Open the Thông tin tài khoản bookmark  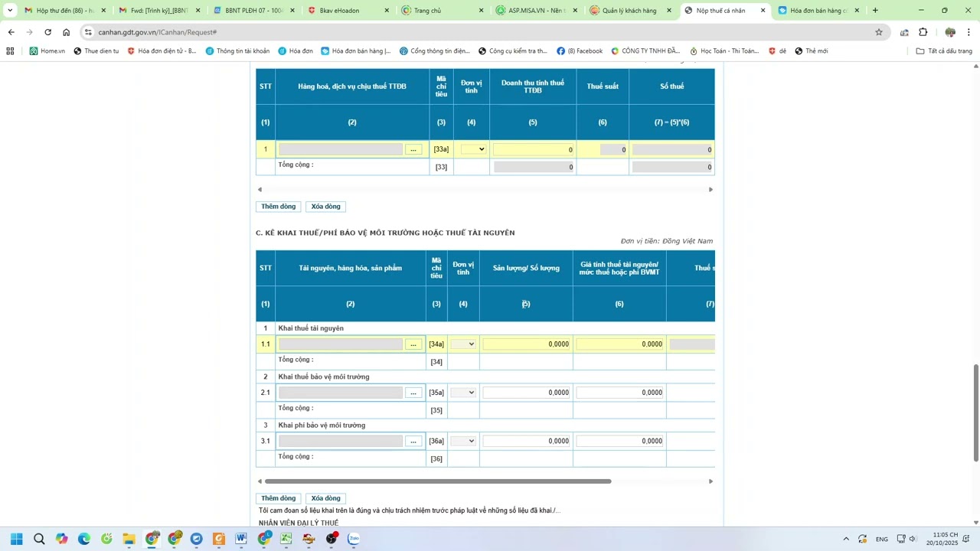pos(237,51)
